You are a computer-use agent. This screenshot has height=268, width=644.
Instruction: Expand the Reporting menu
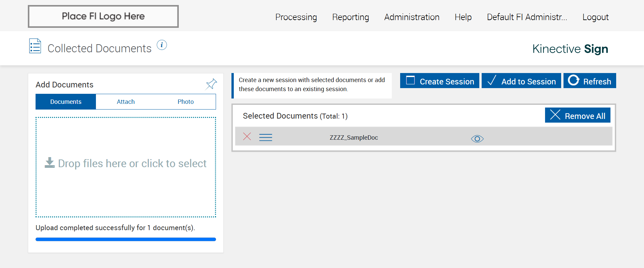pyautogui.click(x=351, y=17)
